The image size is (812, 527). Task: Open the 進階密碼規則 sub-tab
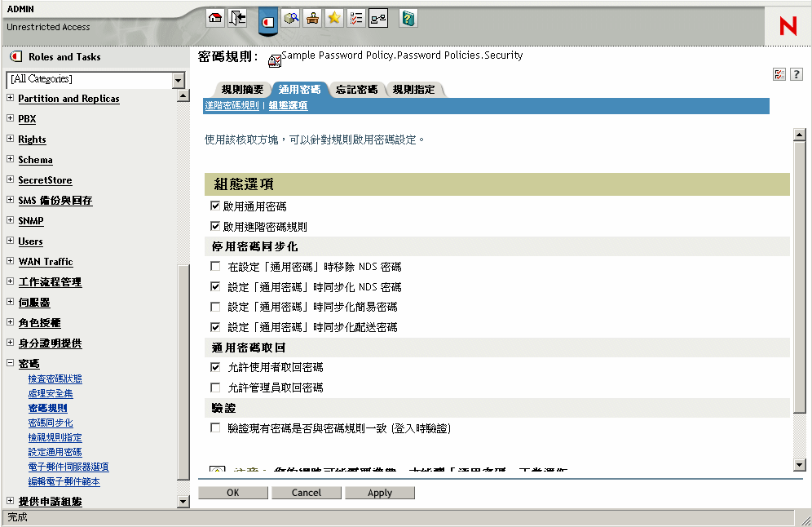[232, 105]
